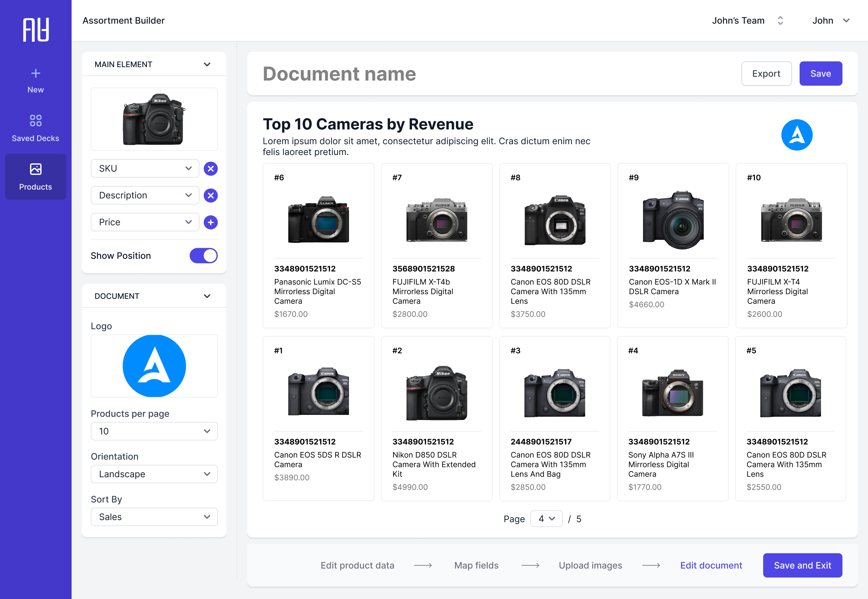Image resolution: width=868 pixels, height=599 pixels.
Task: Add another field using the plus icon
Action: pyautogui.click(x=211, y=222)
